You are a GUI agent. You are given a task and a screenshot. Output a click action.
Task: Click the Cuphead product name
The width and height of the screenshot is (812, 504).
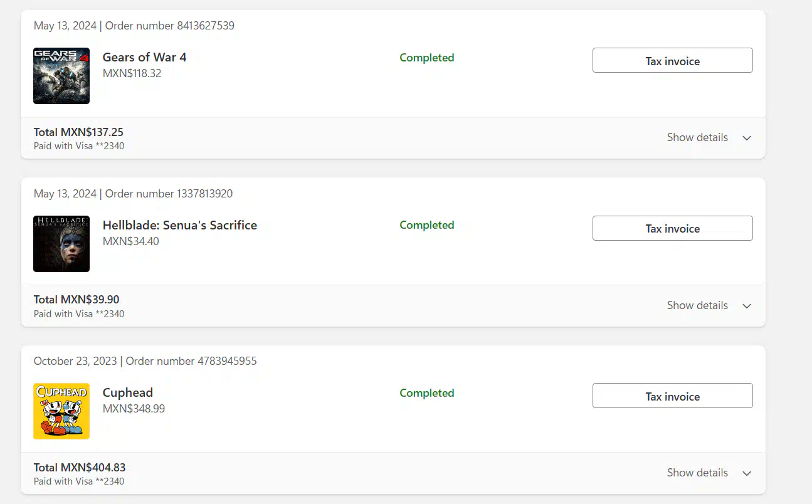click(x=128, y=392)
